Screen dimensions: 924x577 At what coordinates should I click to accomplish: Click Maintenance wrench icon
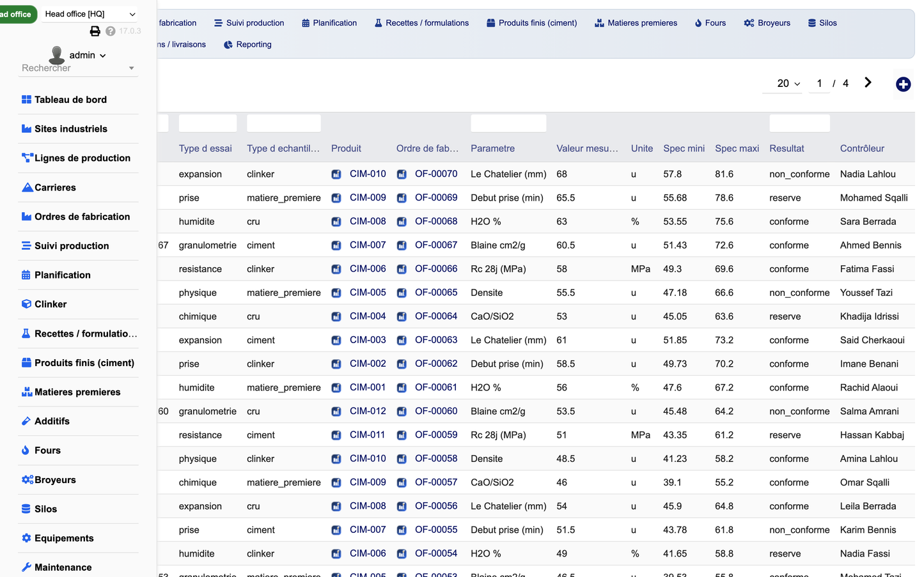pyautogui.click(x=26, y=567)
